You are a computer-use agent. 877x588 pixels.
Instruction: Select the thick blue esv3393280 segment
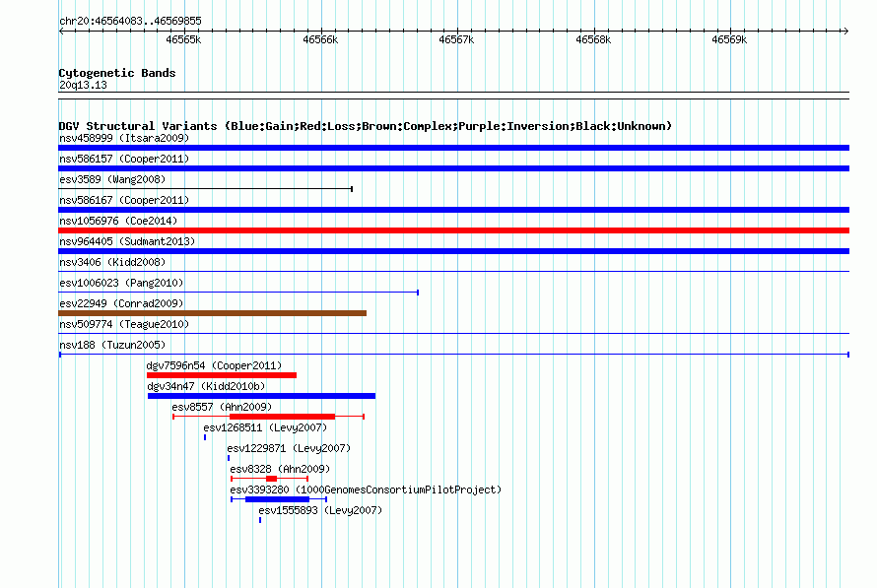278,499
